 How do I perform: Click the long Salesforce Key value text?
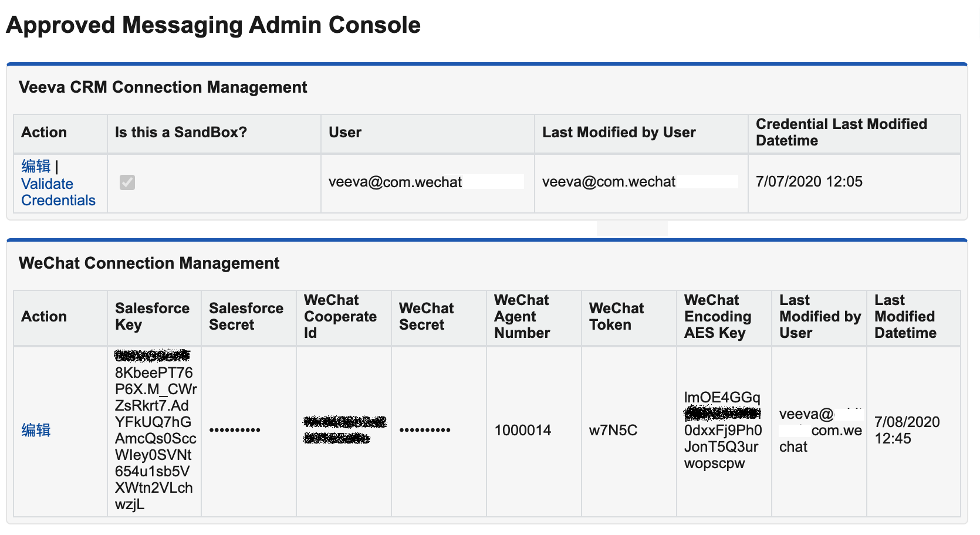point(154,430)
